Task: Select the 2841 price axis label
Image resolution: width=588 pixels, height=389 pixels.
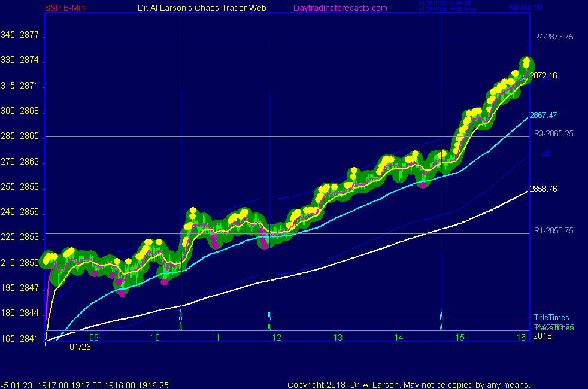Action: [29, 339]
